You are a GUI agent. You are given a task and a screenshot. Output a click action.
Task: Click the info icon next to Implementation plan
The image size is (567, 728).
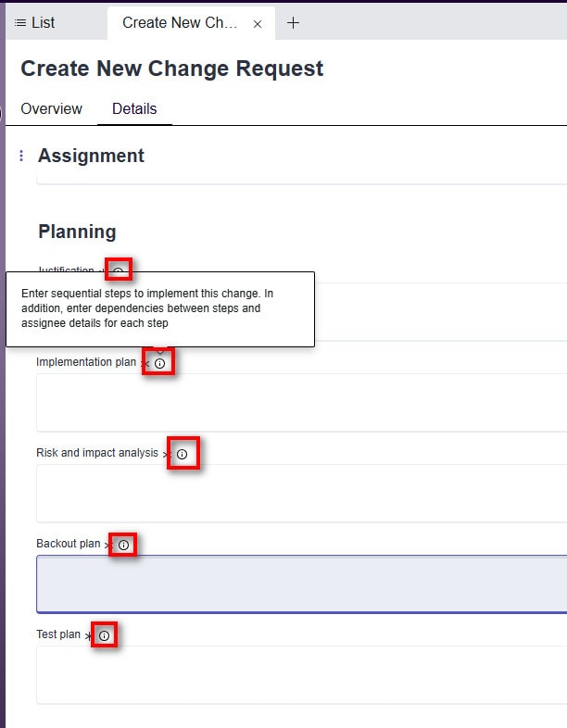click(x=159, y=364)
